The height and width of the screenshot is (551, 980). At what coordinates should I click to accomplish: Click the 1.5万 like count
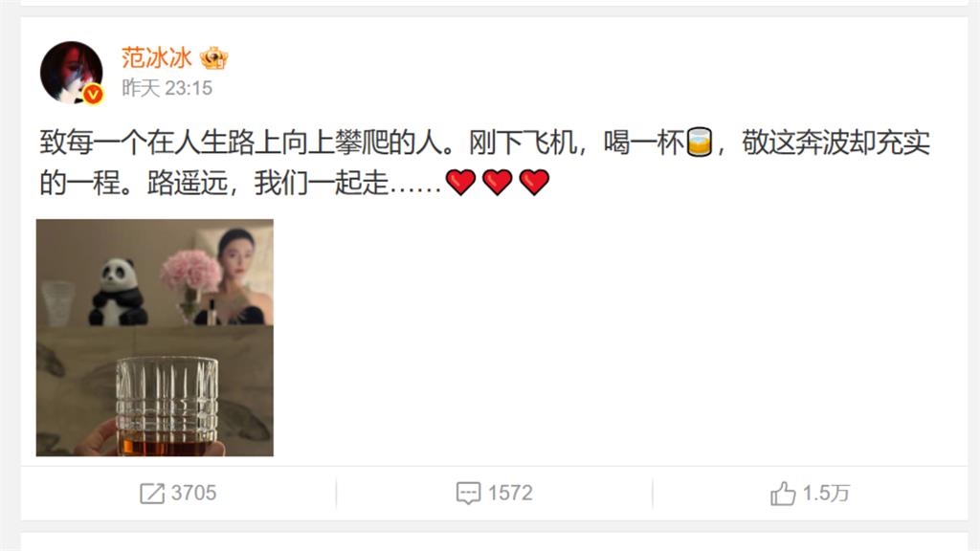point(826,493)
